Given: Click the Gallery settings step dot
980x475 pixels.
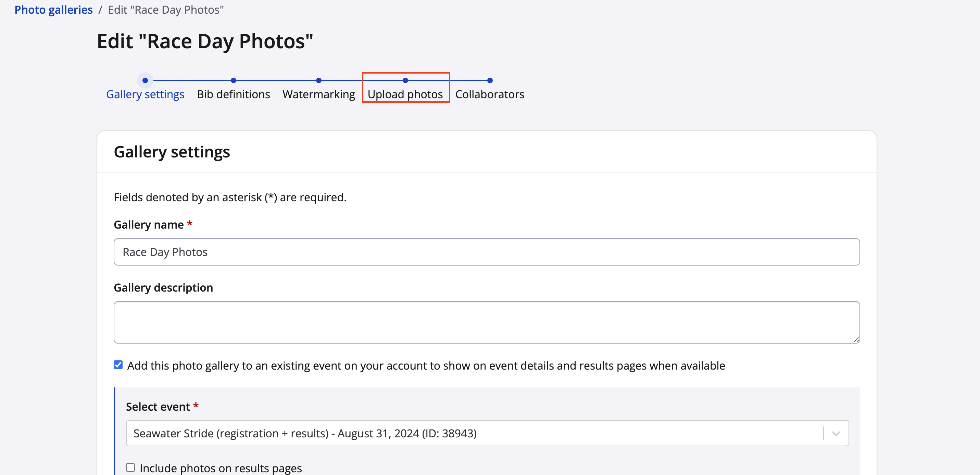Looking at the screenshot, I should [x=145, y=80].
